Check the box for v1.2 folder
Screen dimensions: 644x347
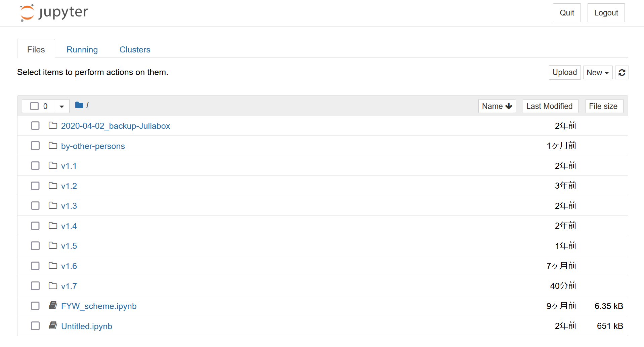[x=35, y=186]
